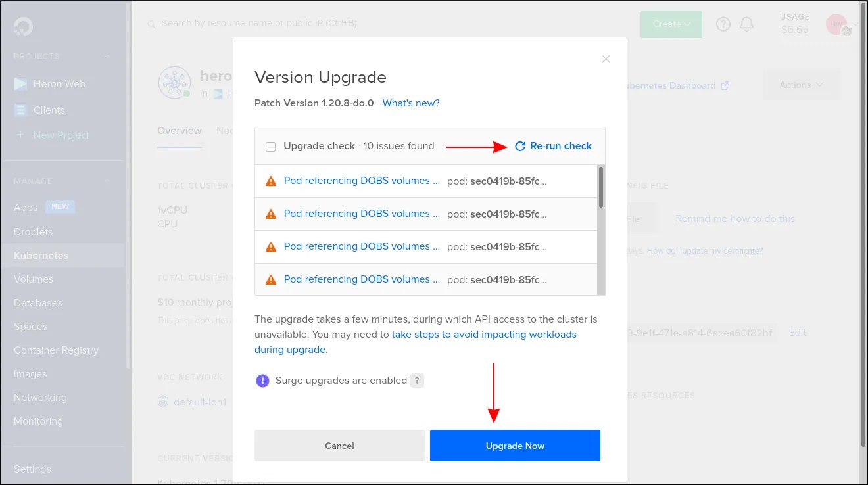The image size is (868, 485).
Task: Click the Upgrade Now button
Action: 515,446
